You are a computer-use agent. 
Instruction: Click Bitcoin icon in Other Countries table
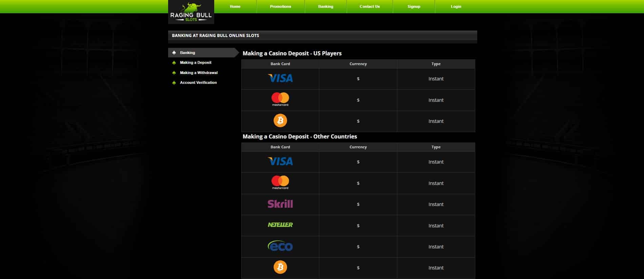(x=280, y=267)
